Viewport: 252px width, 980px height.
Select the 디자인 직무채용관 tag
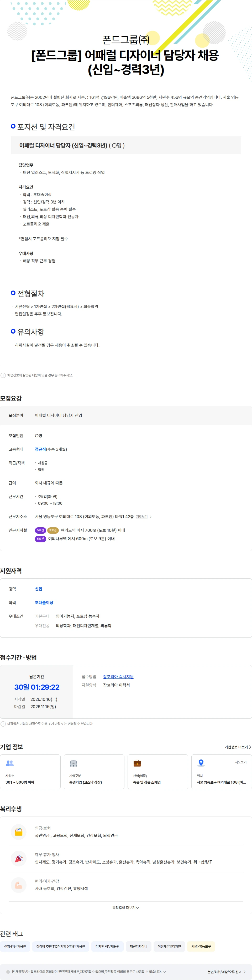pos(108,946)
